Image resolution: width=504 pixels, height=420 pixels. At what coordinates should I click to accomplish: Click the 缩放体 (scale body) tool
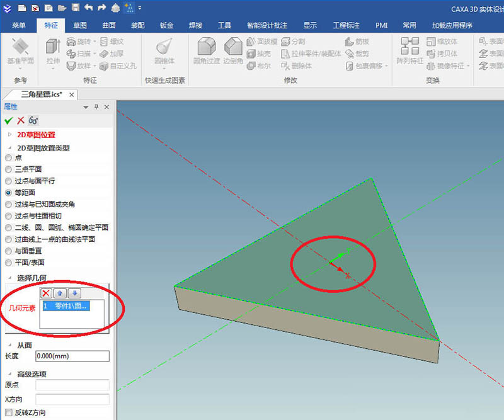pyautogui.click(x=442, y=42)
